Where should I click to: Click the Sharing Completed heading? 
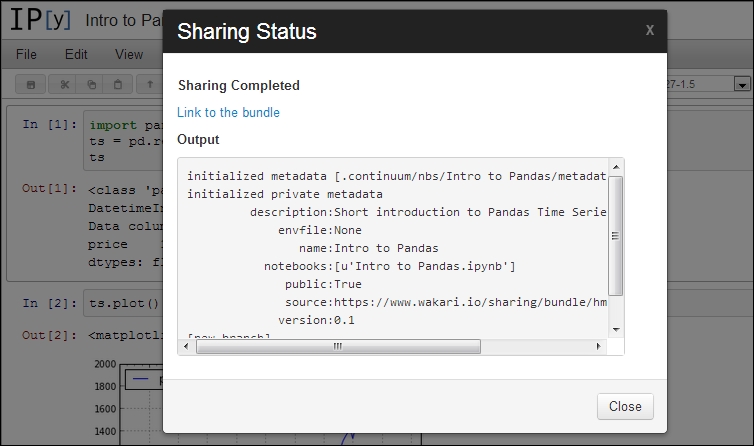[239, 85]
